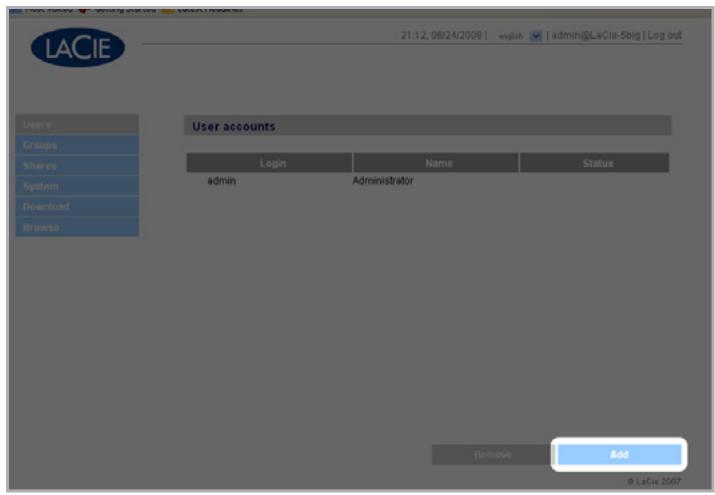Screen dimensions: 715x495
Task: Click the date and time text
Action: click(x=441, y=35)
